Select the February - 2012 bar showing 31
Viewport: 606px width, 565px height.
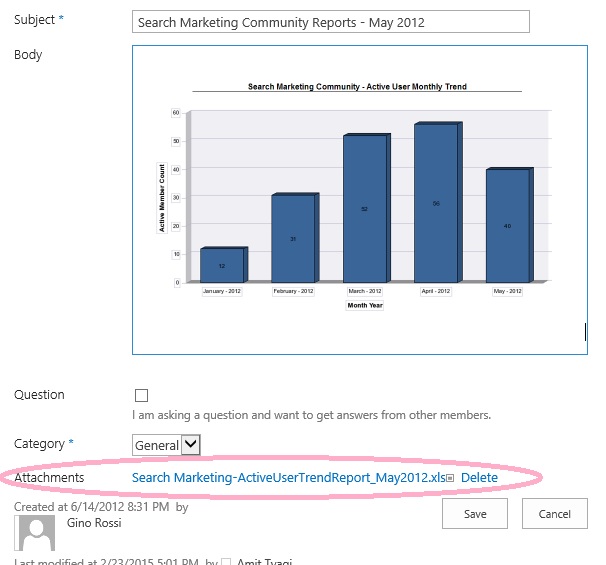click(295, 238)
